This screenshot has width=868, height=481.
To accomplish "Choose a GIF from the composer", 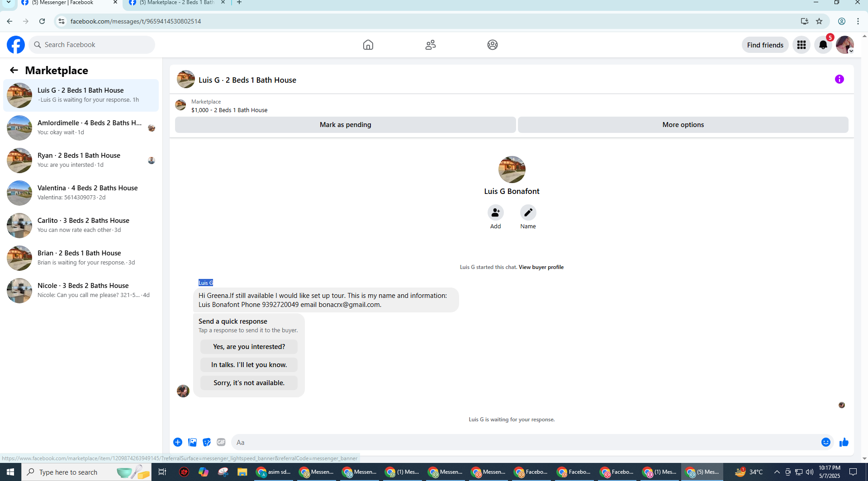I will [221, 442].
